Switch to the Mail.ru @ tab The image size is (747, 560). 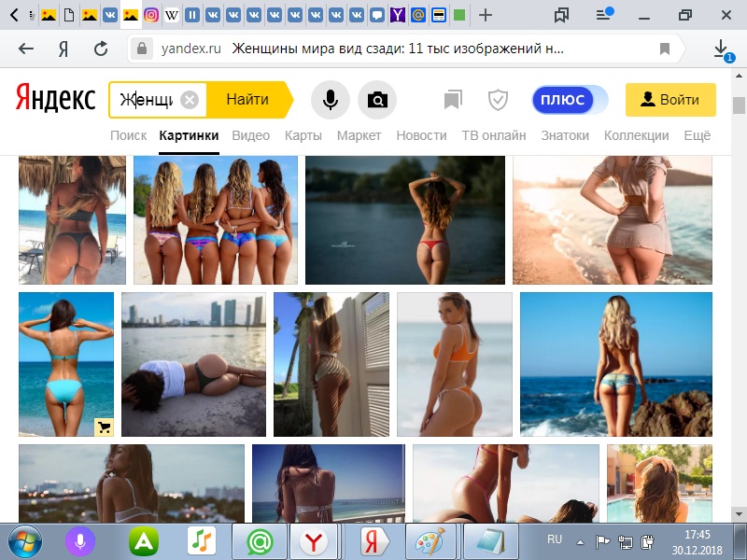click(417, 15)
